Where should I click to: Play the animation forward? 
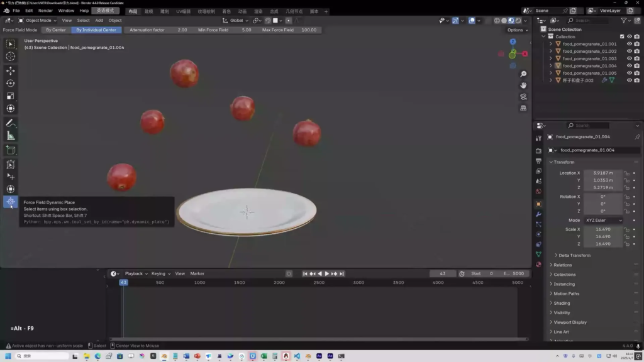tap(327, 274)
